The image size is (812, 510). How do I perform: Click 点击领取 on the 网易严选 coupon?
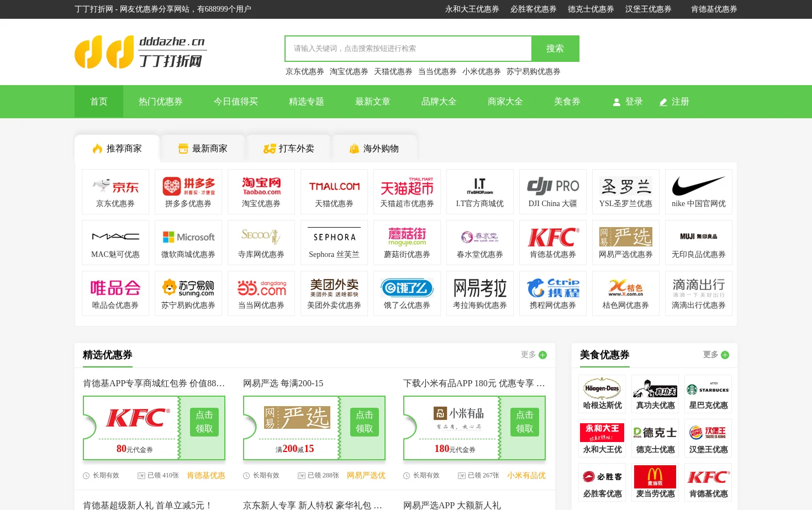click(x=364, y=422)
